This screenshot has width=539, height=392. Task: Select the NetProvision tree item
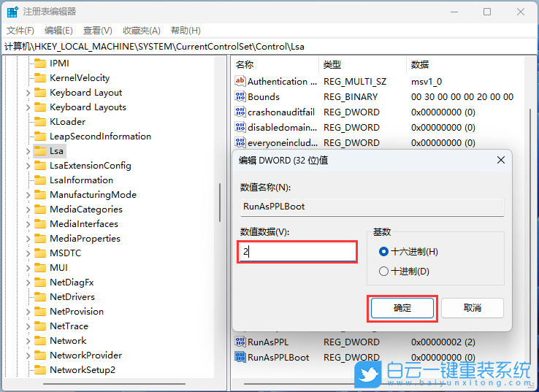pos(77,312)
